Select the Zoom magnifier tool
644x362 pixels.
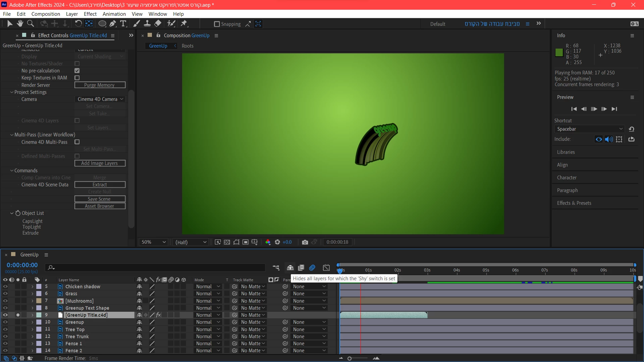point(31,23)
